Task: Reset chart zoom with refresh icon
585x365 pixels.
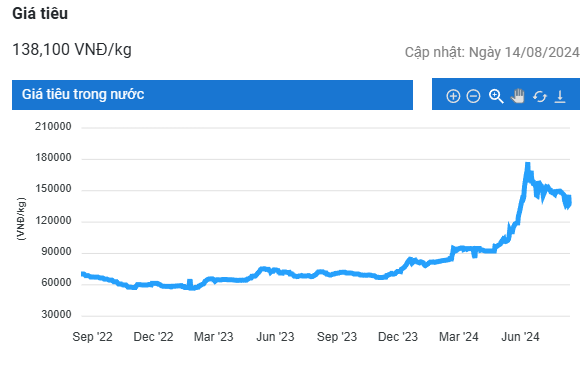Action: (x=539, y=97)
